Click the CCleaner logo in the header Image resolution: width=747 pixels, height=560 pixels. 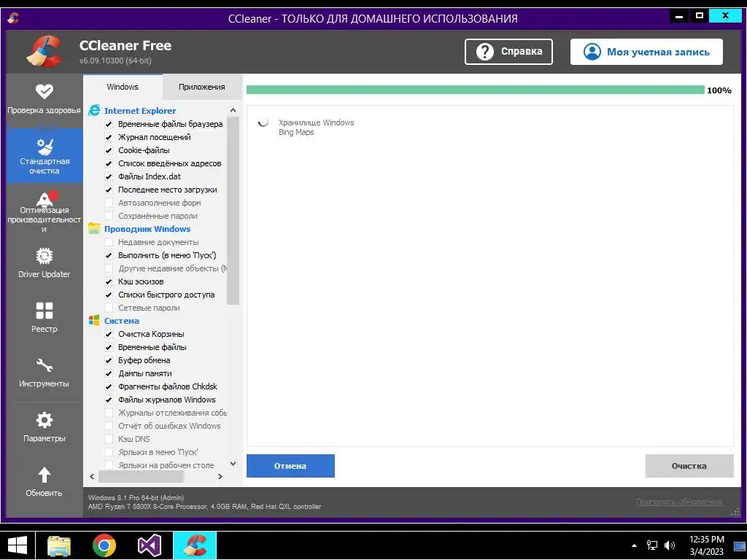pyautogui.click(x=44, y=52)
